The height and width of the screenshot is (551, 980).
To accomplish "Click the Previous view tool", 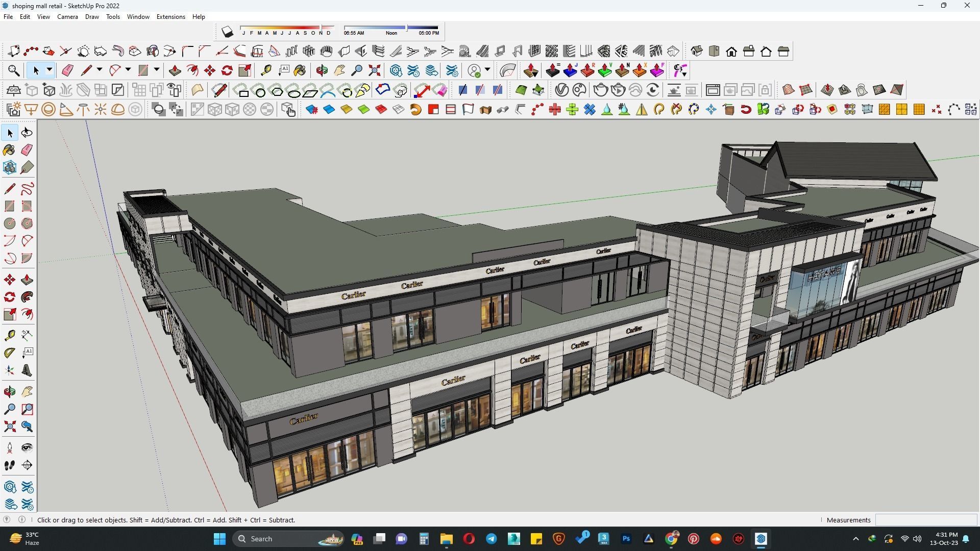I will point(27,427).
